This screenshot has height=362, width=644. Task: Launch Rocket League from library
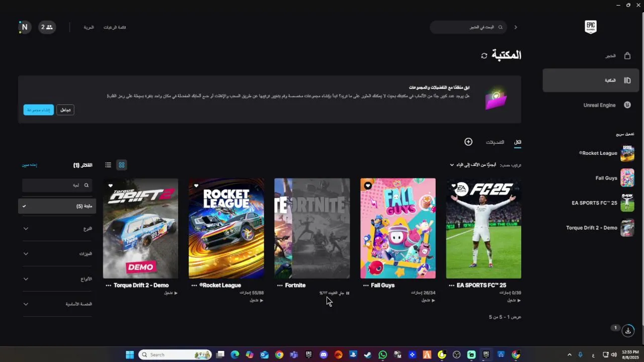click(257, 300)
